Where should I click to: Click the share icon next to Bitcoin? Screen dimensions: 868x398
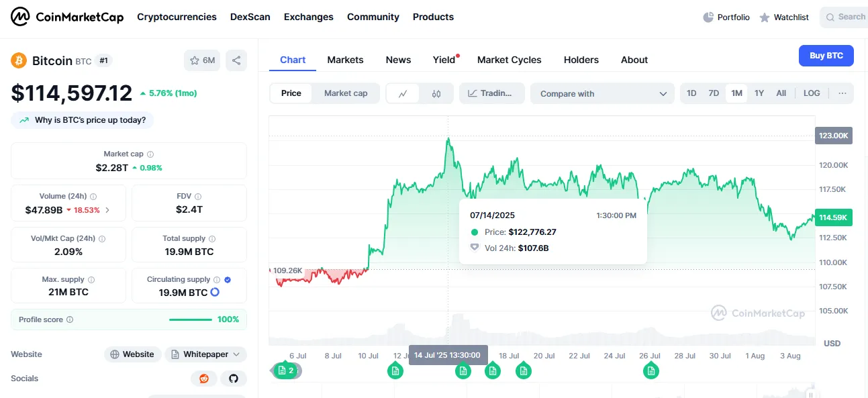(236, 60)
